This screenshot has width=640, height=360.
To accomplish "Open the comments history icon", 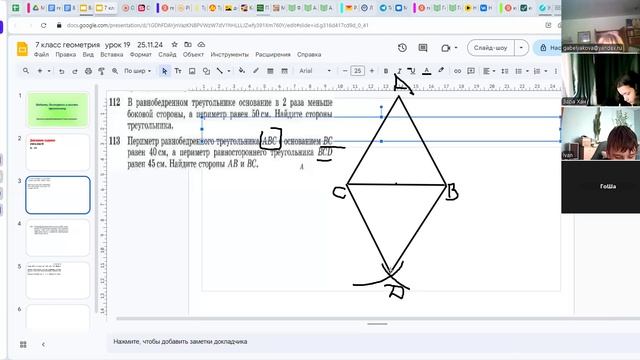I will pos(423,48).
